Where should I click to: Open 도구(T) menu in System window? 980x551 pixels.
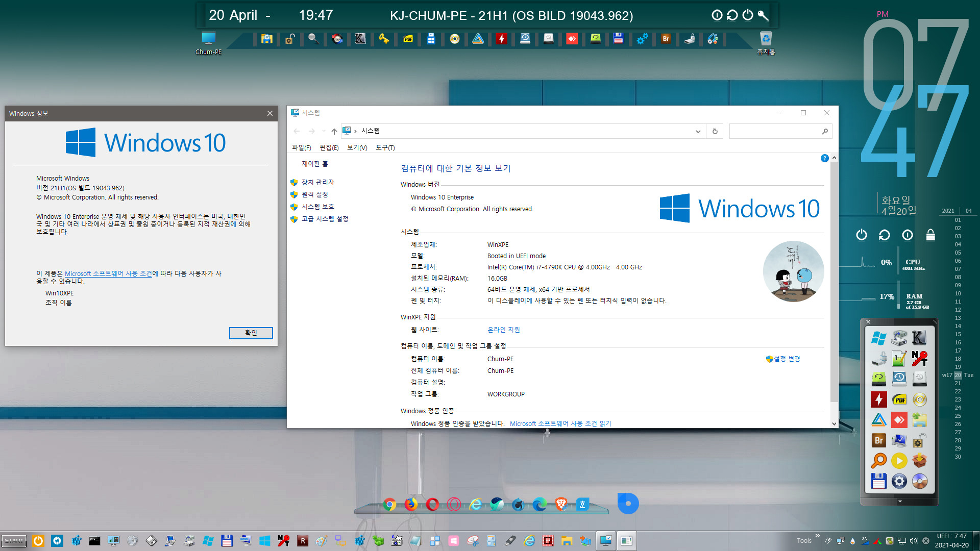(x=385, y=147)
